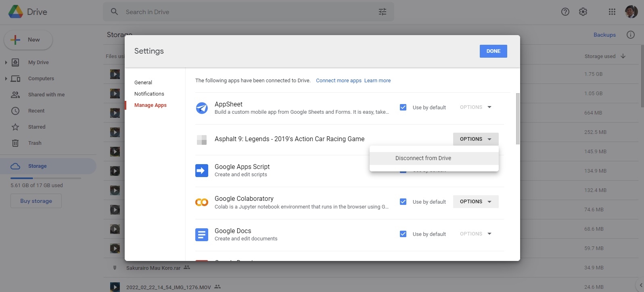644x292 pixels.
Task: Click the page vertical scrollbar
Action: (x=642, y=76)
